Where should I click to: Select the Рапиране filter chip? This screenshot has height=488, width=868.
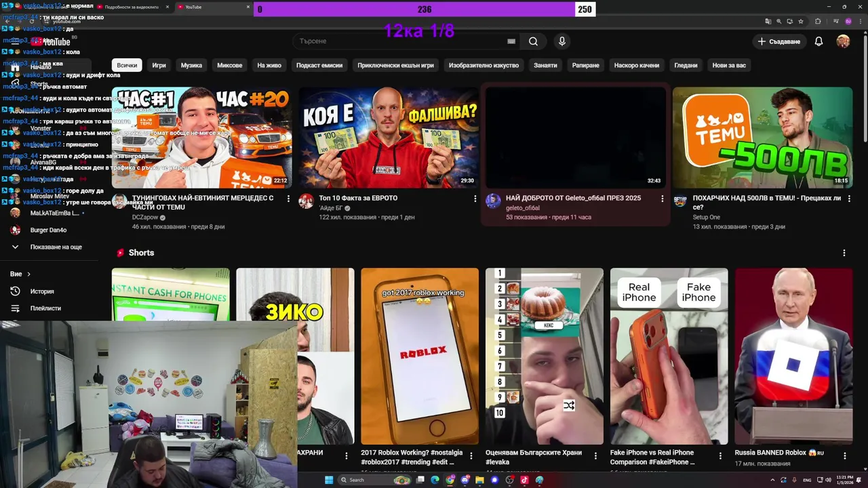tap(585, 65)
